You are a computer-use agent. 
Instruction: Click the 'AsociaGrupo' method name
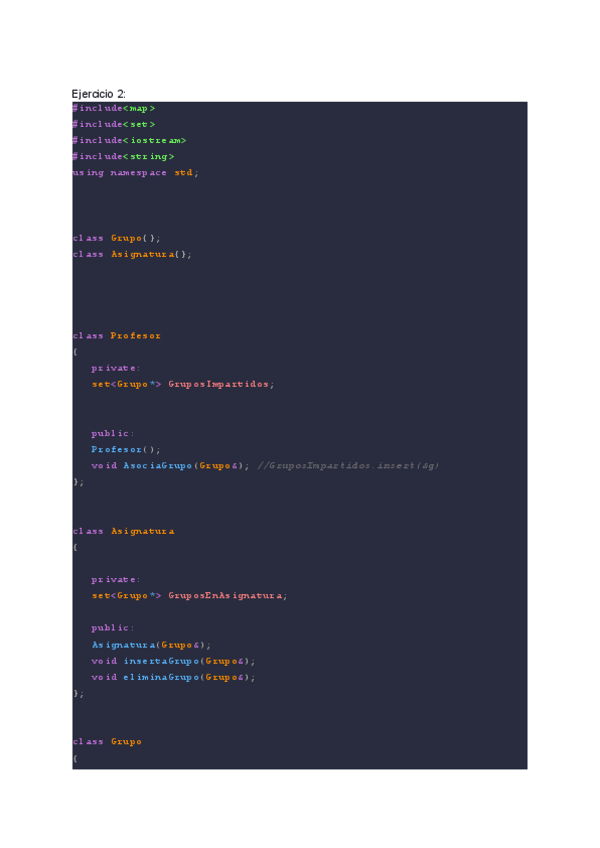(157, 466)
